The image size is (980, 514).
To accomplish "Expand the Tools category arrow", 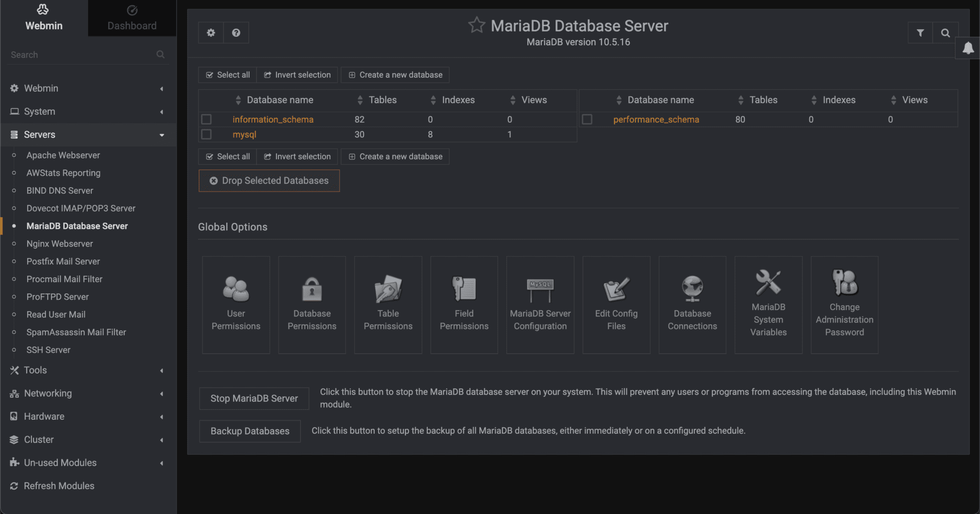I will (162, 370).
